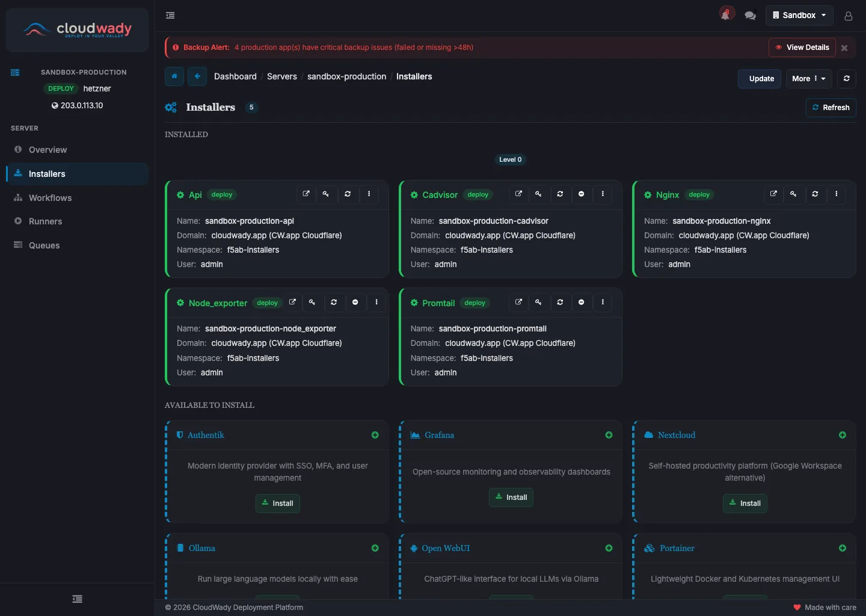The width and height of the screenshot is (866, 616).
Task: Click the home breadcrumb icon
Action: point(174,76)
